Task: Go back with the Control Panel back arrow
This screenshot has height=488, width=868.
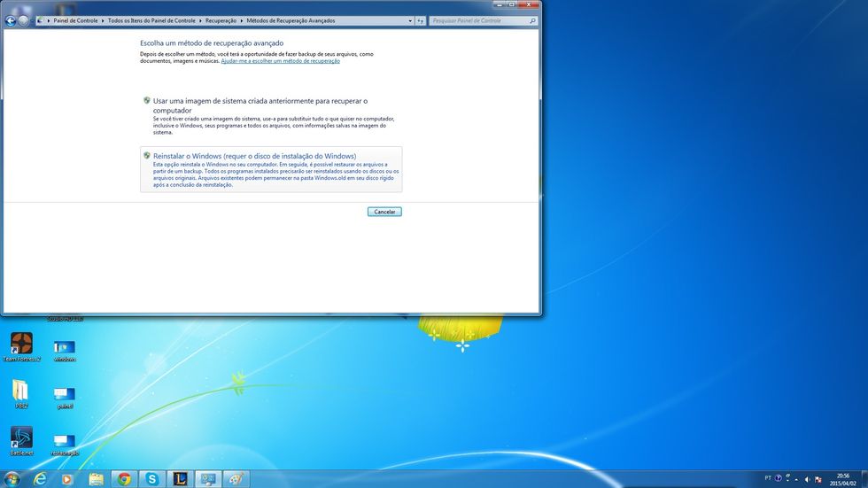Action: [10, 21]
